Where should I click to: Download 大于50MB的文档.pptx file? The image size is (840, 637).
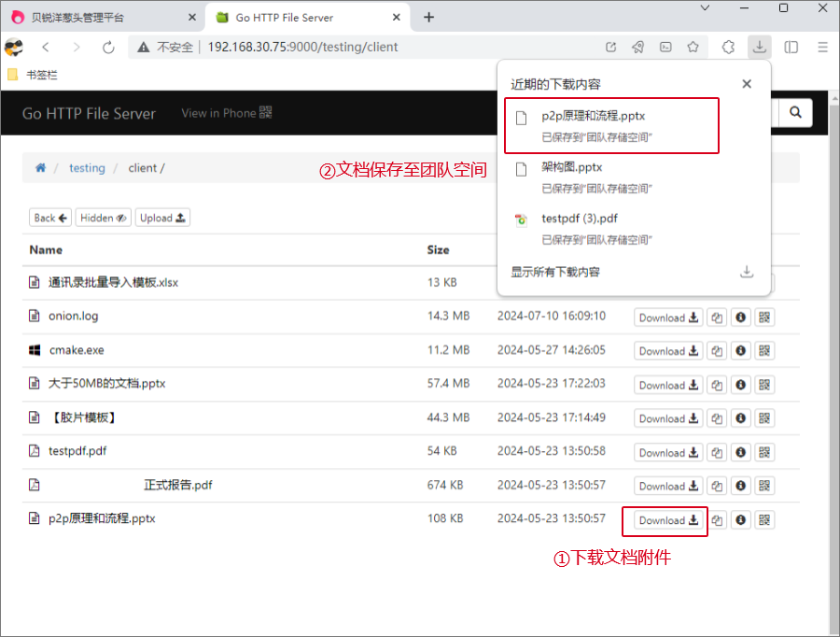pos(668,385)
